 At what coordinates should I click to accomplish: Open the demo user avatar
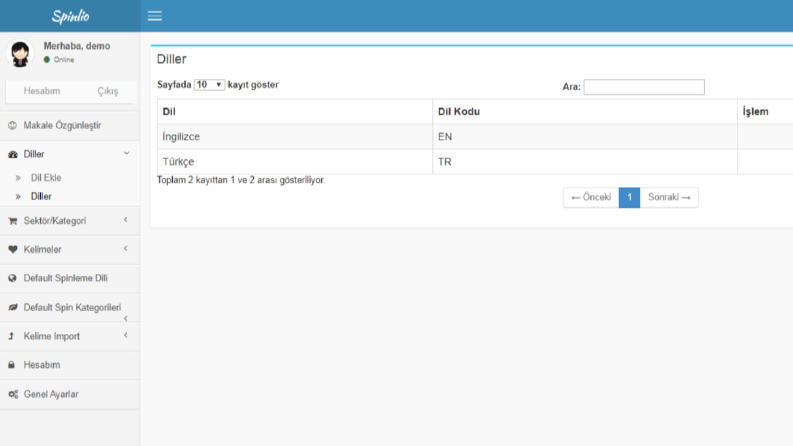point(20,54)
